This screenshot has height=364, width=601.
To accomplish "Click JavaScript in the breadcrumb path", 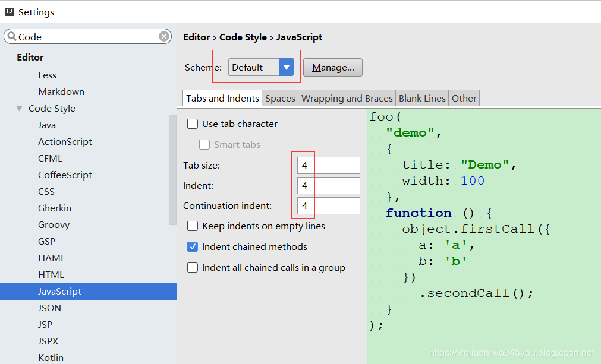I will [299, 37].
